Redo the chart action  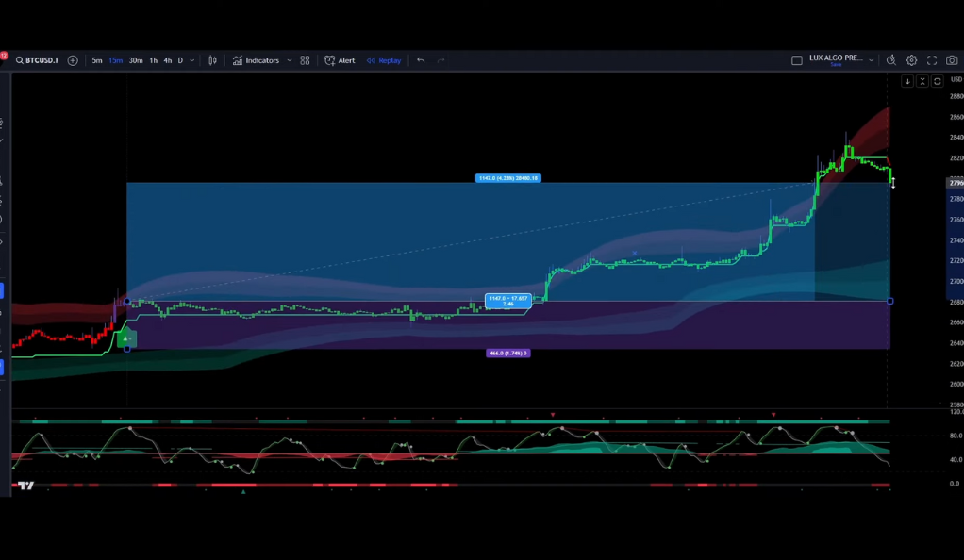click(440, 60)
